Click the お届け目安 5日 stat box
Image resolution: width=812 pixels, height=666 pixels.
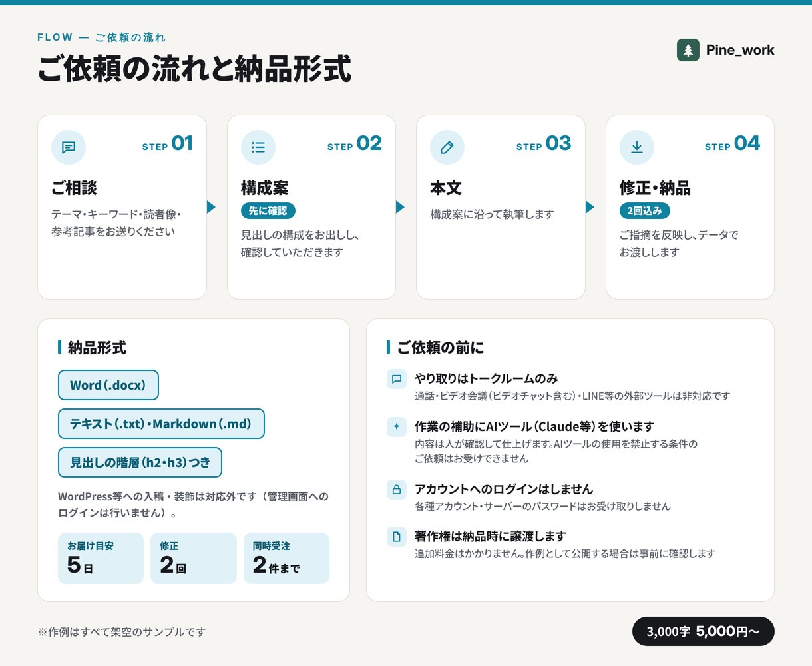coord(101,558)
